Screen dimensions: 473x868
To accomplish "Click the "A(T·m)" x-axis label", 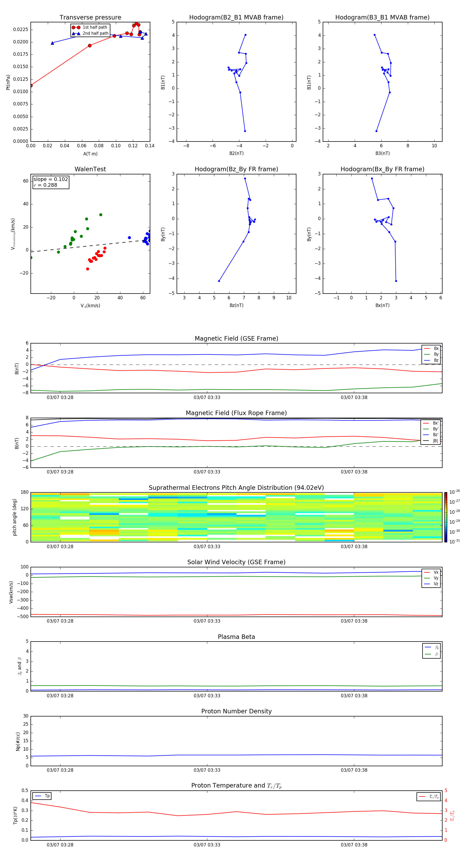I will point(90,154).
